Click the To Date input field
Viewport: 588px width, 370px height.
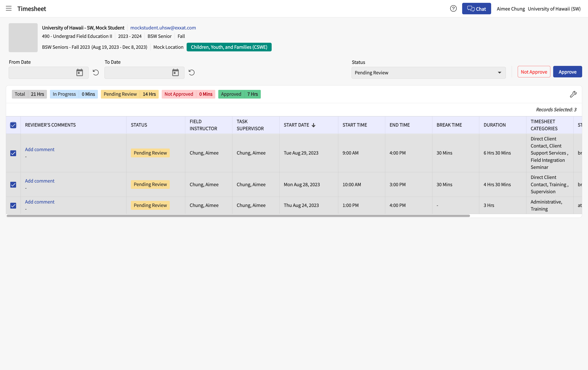coord(144,73)
